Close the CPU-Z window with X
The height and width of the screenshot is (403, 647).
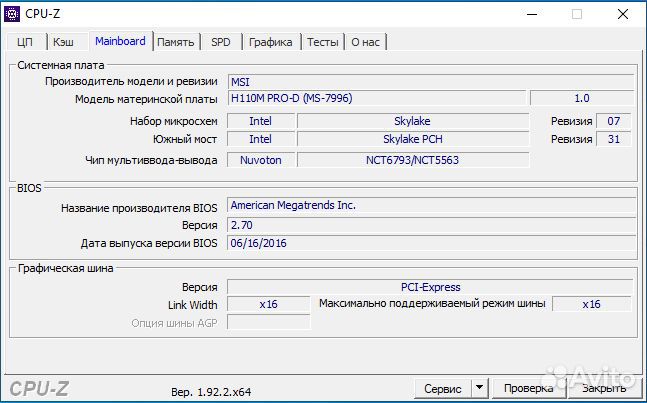pos(623,14)
